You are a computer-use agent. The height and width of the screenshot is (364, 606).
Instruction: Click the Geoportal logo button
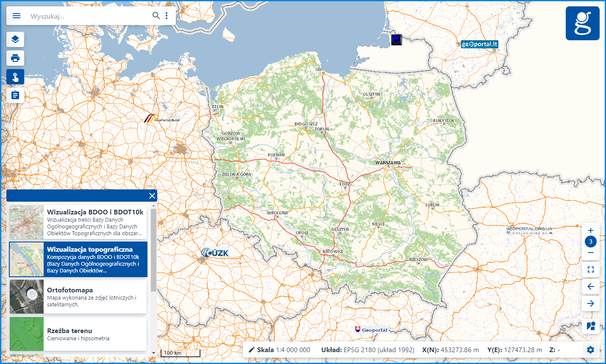point(582,23)
